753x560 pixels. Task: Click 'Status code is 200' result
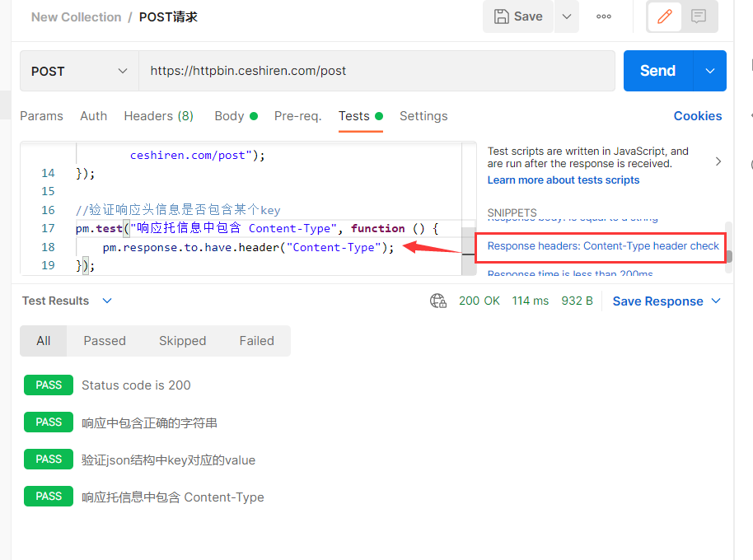tap(136, 385)
